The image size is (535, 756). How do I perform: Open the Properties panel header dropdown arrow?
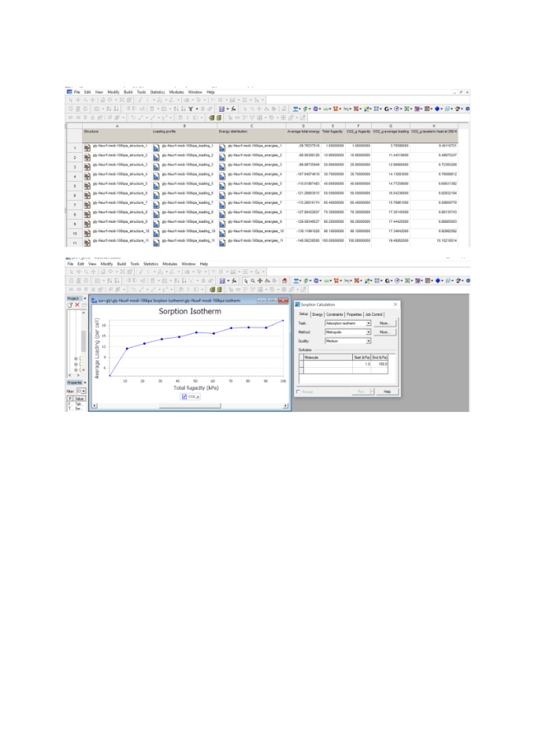click(x=85, y=383)
